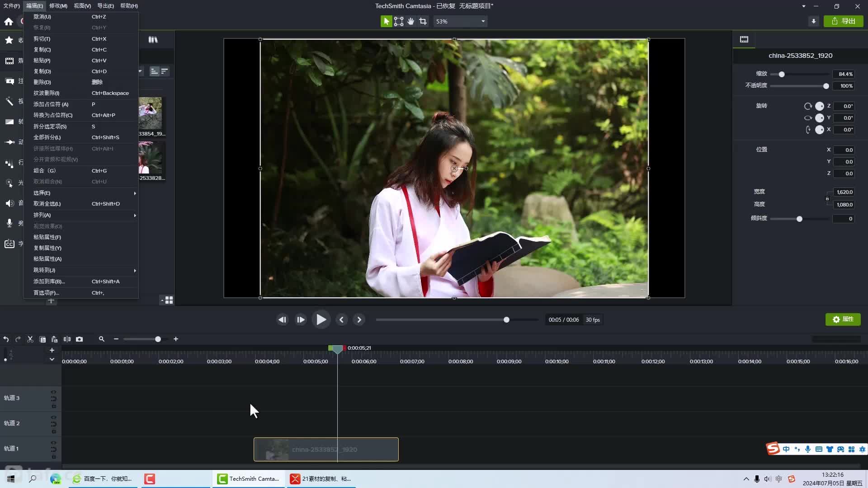The image size is (868, 488).
Task: Click the download arrow icon beside Export
Action: [x=813, y=21]
